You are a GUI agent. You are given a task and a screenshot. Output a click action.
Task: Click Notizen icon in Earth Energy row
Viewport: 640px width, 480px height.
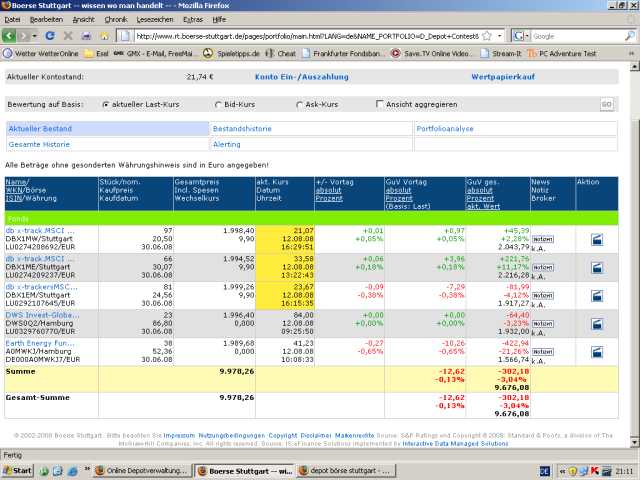click(543, 352)
